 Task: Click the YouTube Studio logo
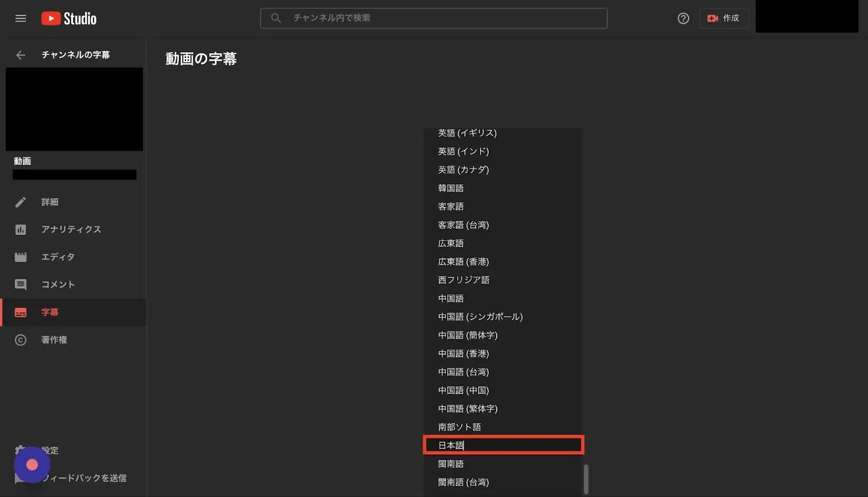pyautogui.click(x=69, y=18)
